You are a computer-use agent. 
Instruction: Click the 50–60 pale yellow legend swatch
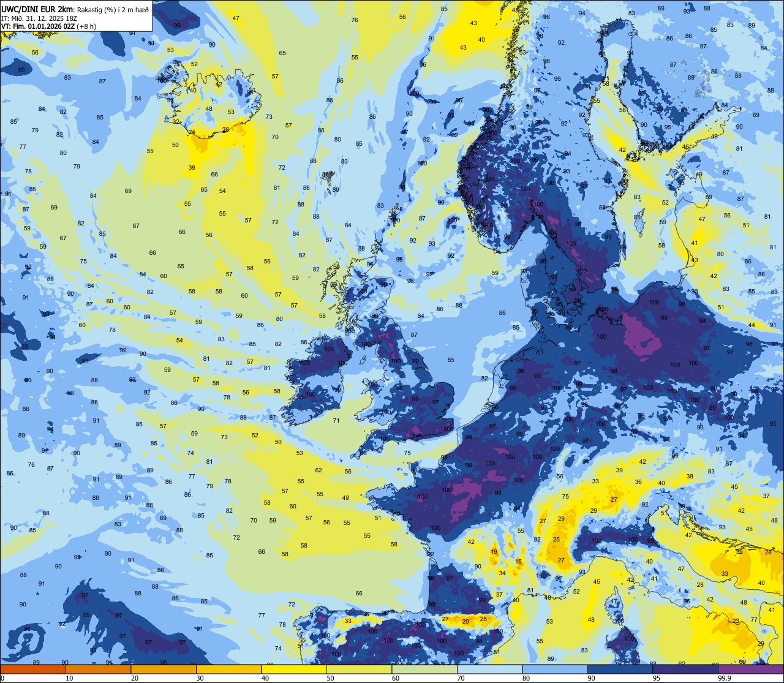click(x=360, y=669)
